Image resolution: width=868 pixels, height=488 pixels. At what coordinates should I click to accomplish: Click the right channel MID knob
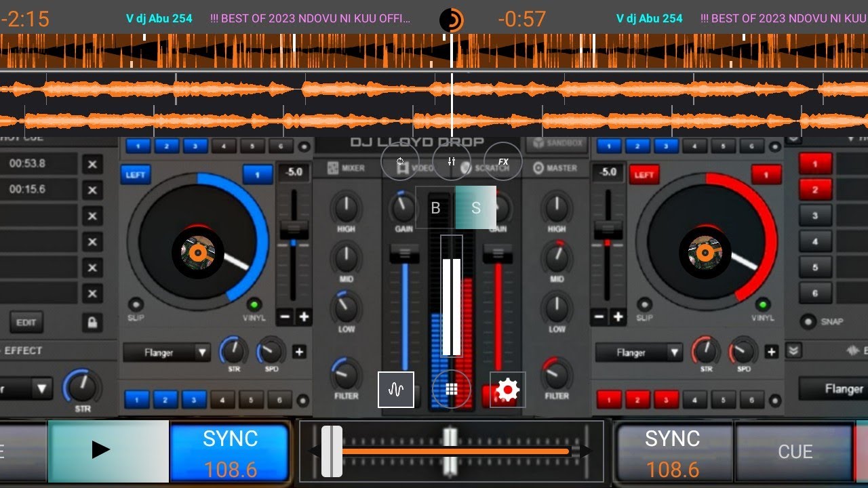[x=557, y=258]
